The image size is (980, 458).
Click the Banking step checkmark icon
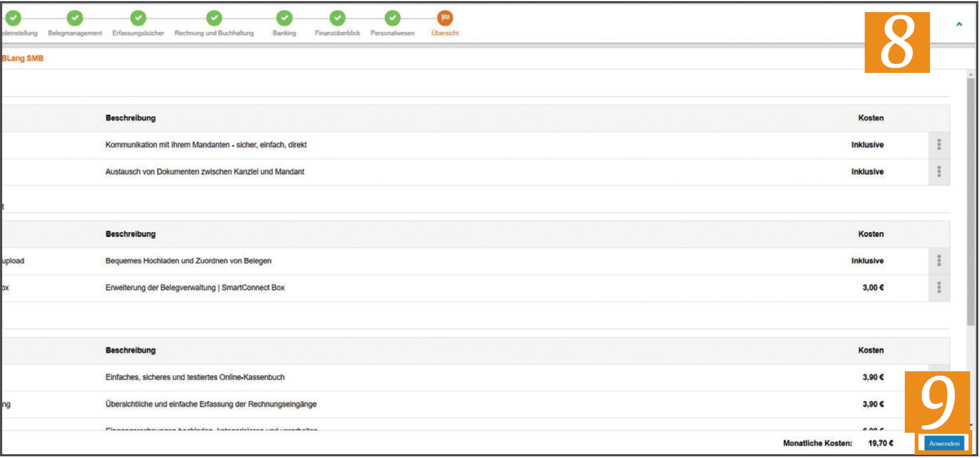coord(284,18)
